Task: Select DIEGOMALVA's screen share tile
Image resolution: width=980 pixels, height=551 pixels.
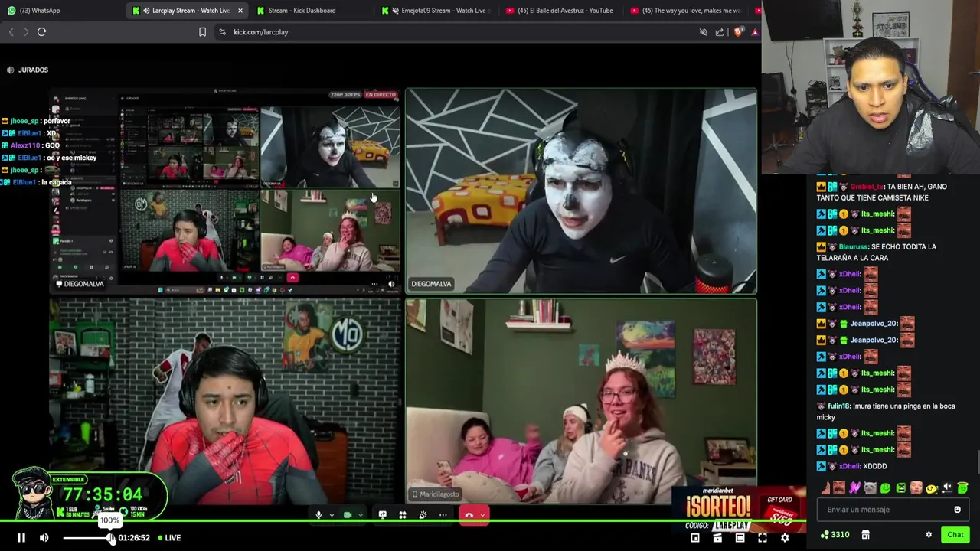Action: point(225,191)
